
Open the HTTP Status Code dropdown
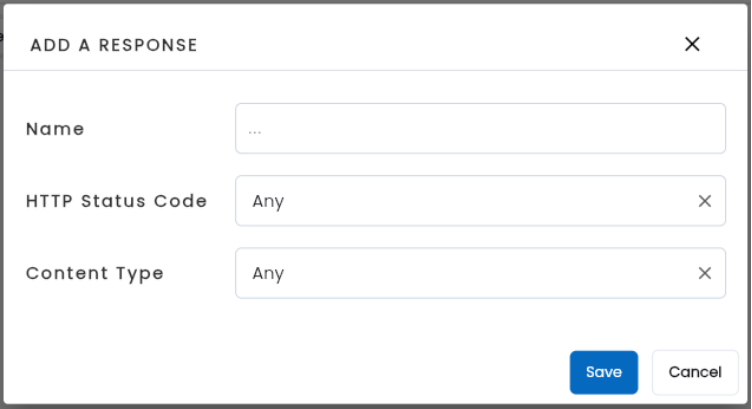(460, 201)
